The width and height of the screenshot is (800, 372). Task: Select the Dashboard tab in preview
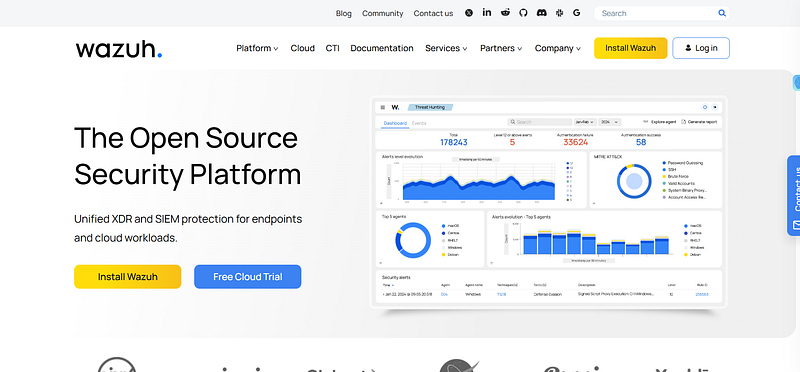(x=395, y=123)
